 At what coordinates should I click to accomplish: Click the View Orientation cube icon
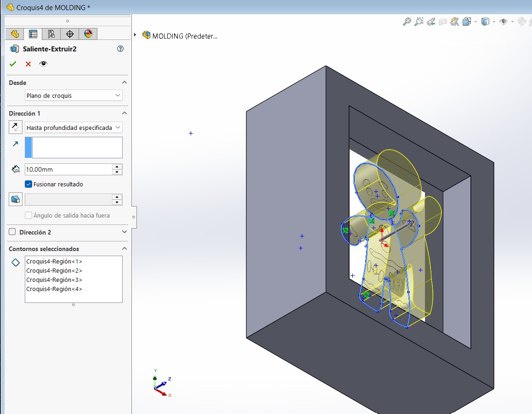coord(467,22)
